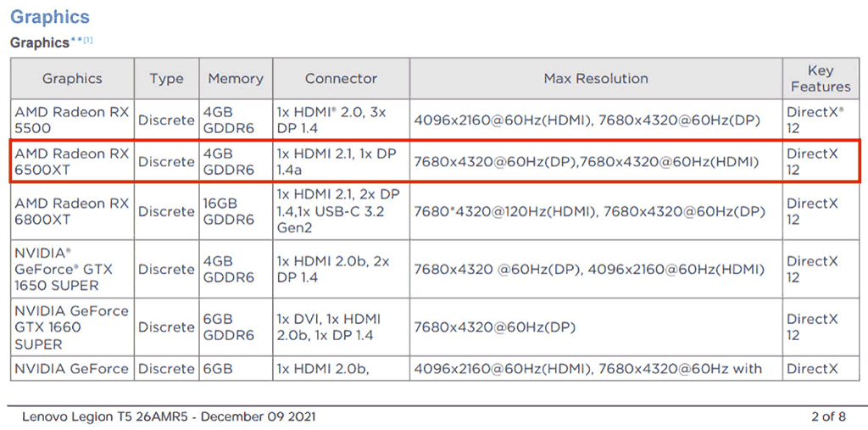Click the Memory column header

tap(236, 79)
